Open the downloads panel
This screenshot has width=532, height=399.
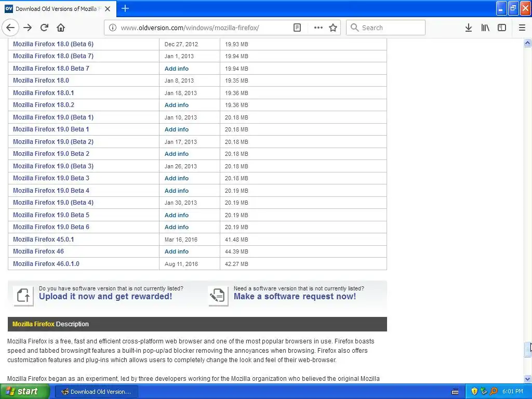click(x=468, y=28)
